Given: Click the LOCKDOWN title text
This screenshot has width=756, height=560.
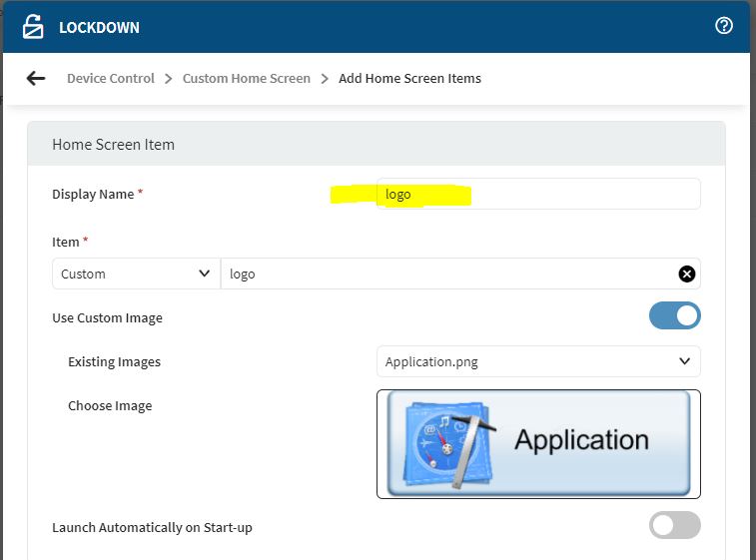Looking at the screenshot, I should (99, 27).
